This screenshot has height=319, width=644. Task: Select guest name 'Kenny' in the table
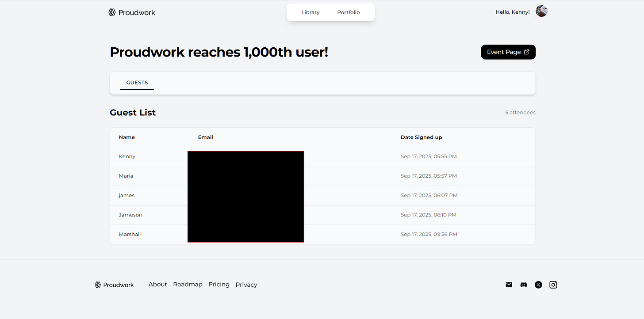pos(127,156)
